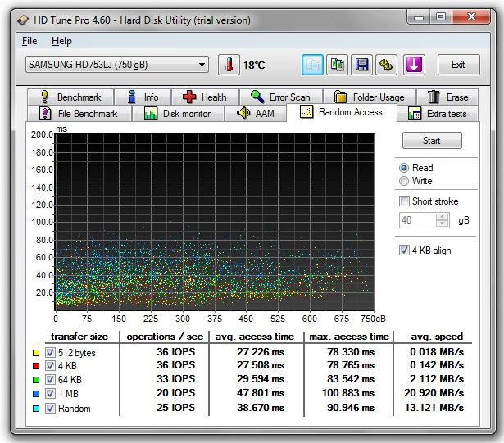Click the purple minimize to tray arrow icon

pos(414,65)
